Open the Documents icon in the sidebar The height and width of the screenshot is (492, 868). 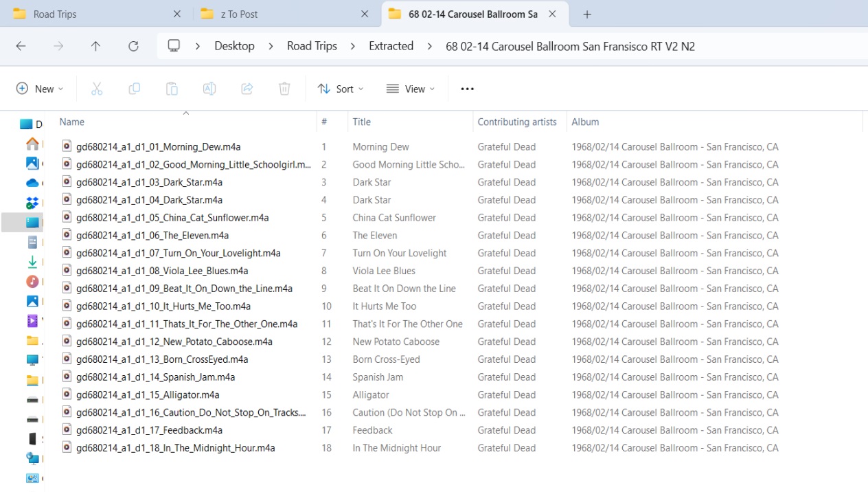coord(32,242)
